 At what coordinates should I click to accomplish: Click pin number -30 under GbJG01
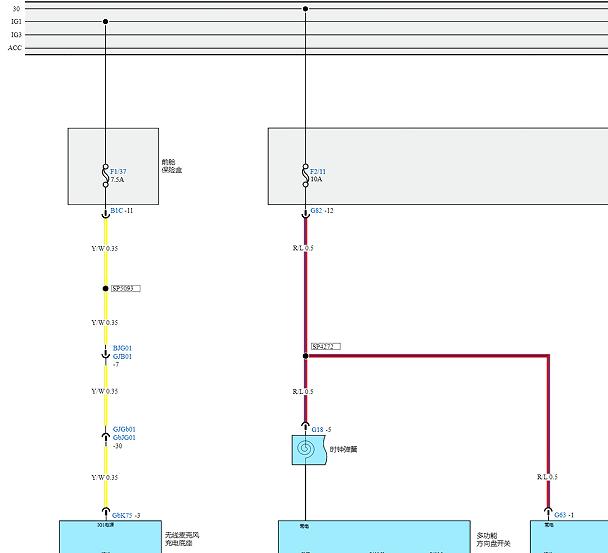point(117,446)
